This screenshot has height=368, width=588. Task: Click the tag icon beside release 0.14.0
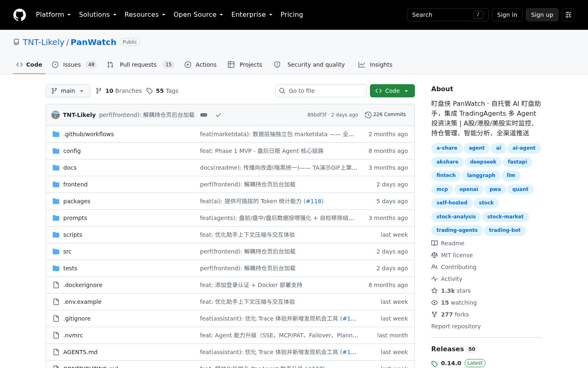click(434, 364)
